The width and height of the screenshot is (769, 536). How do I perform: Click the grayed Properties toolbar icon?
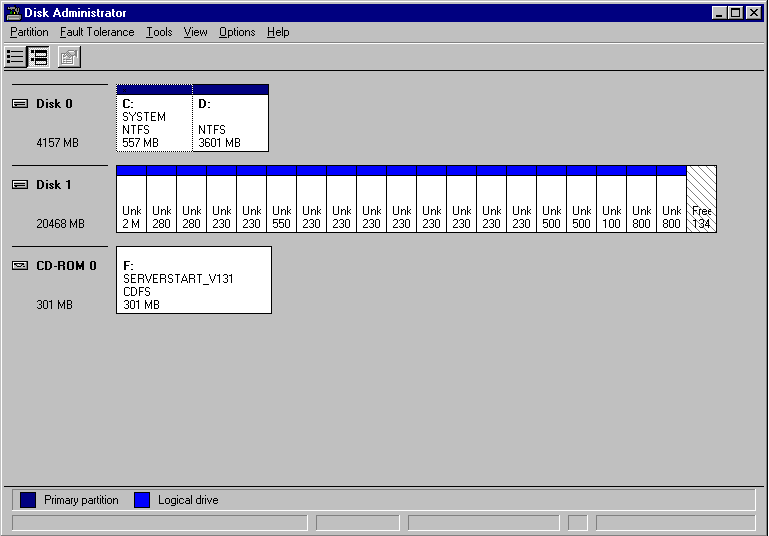[68, 57]
